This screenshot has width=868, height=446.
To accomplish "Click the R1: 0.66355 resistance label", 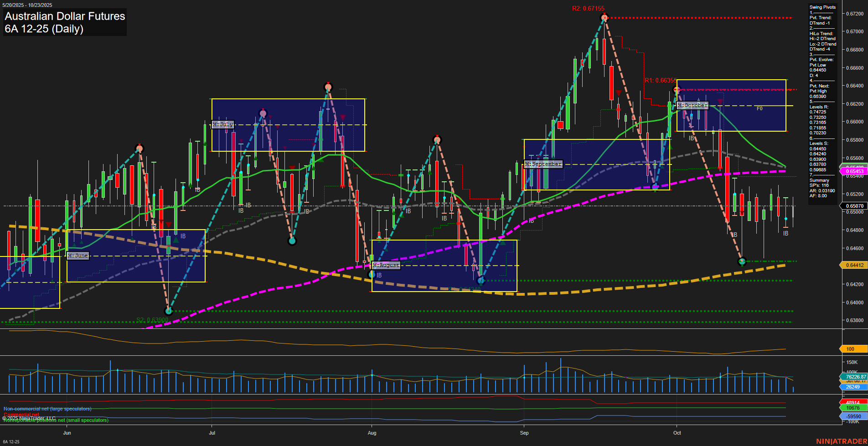I will (x=660, y=81).
